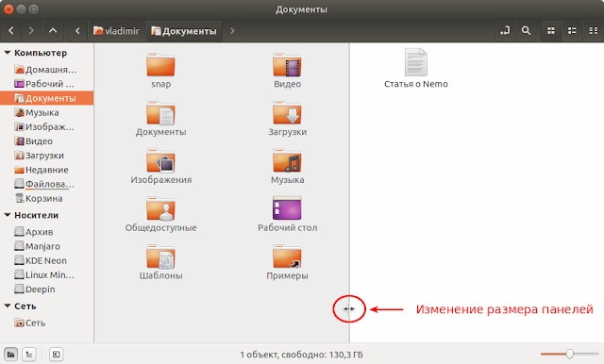This screenshot has height=364, width=604.
Task: Click the path bar right scroll arrow
Action: tap(232, 31)
